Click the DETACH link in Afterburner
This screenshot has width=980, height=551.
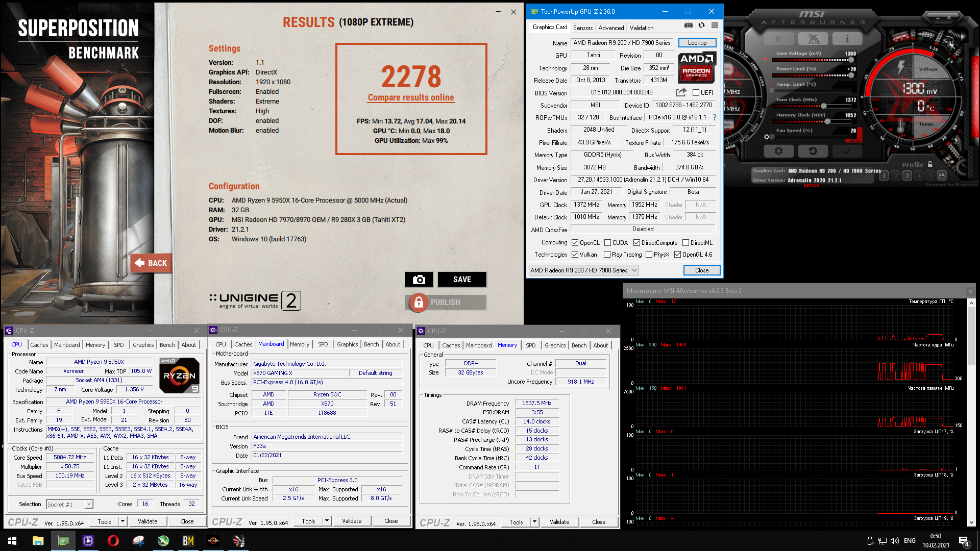(811, 186)
